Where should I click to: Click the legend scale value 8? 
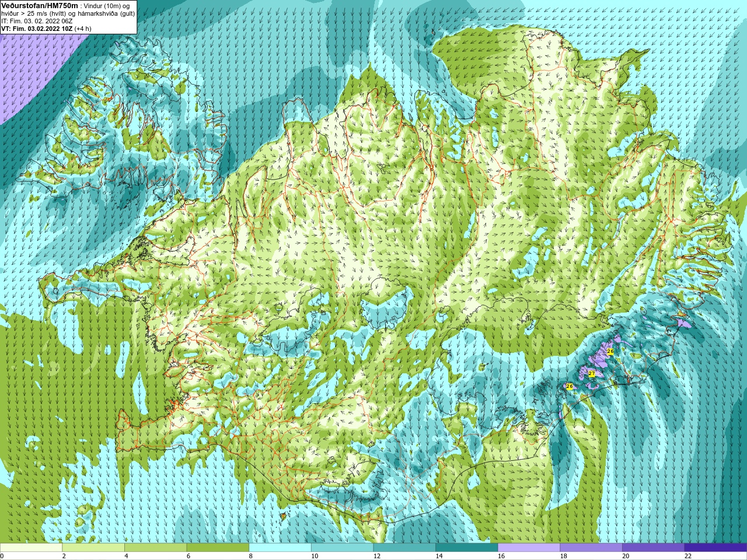pyautogui.click(x=251, y=556)
